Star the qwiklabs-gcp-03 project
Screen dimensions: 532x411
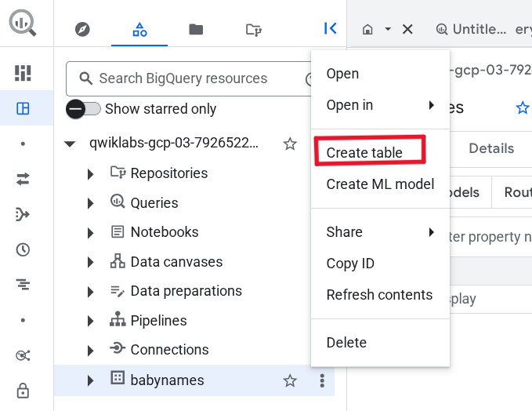pyautogui.click(x=290, y=144)
